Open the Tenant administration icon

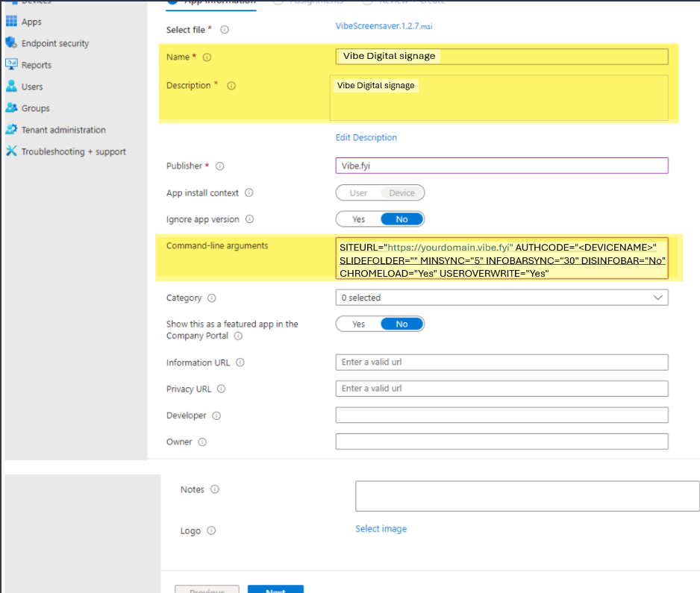[x=11, y=129]
